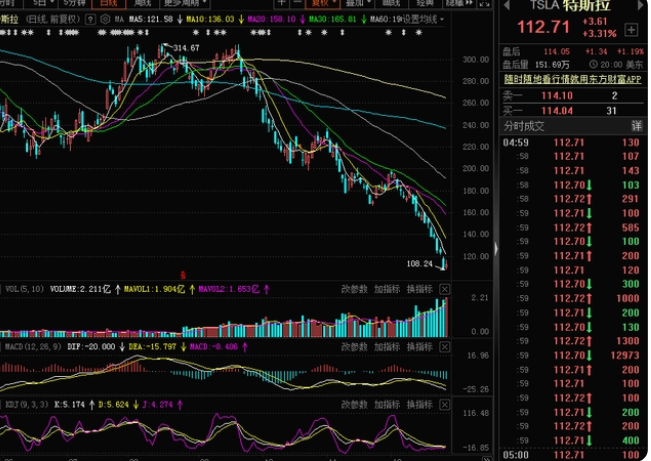Click the MAVOL1:1.904亿 label
651x461 pixels.
click(x=154, y=289)
